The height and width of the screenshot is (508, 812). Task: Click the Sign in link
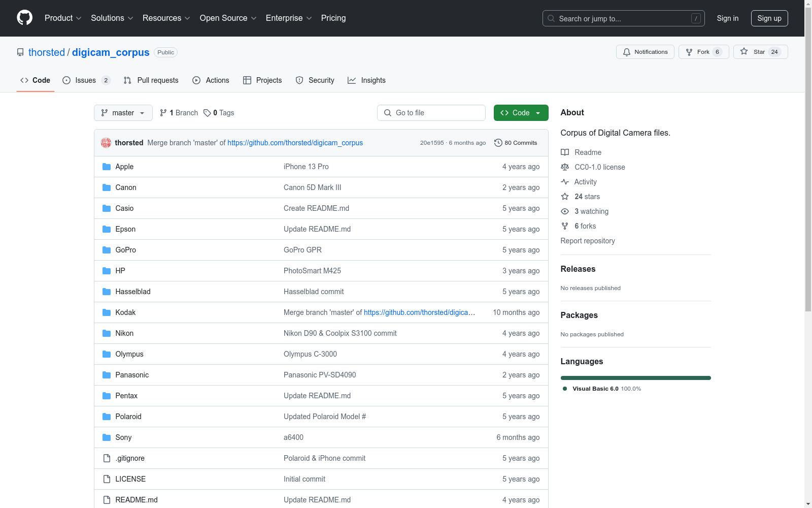(x=728, y=18)
